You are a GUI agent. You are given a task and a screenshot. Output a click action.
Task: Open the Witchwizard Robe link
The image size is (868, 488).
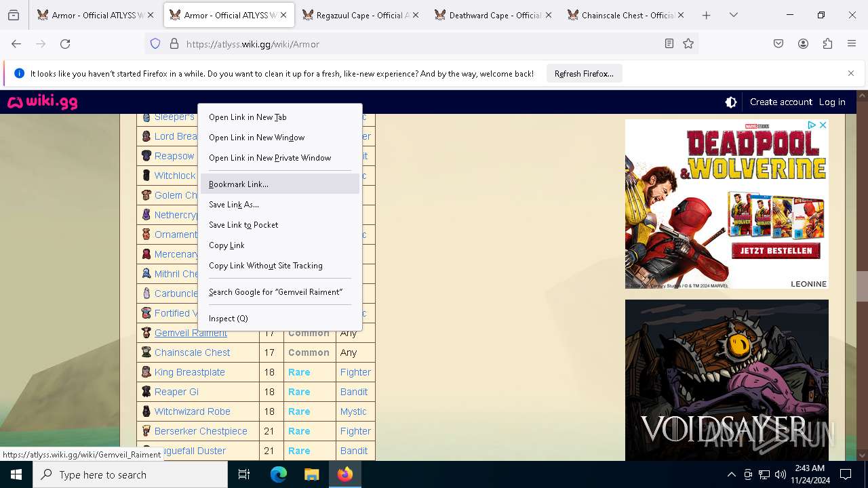coord(192,411)
